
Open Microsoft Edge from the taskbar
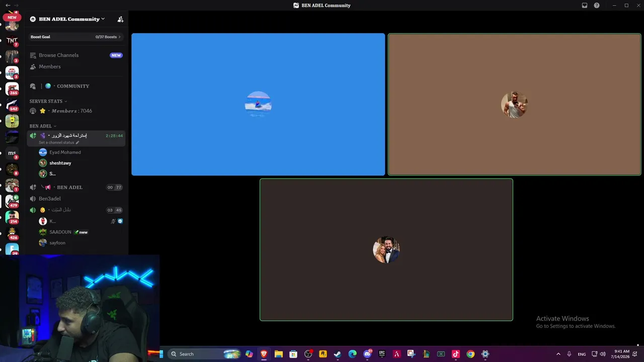[353, 354]
